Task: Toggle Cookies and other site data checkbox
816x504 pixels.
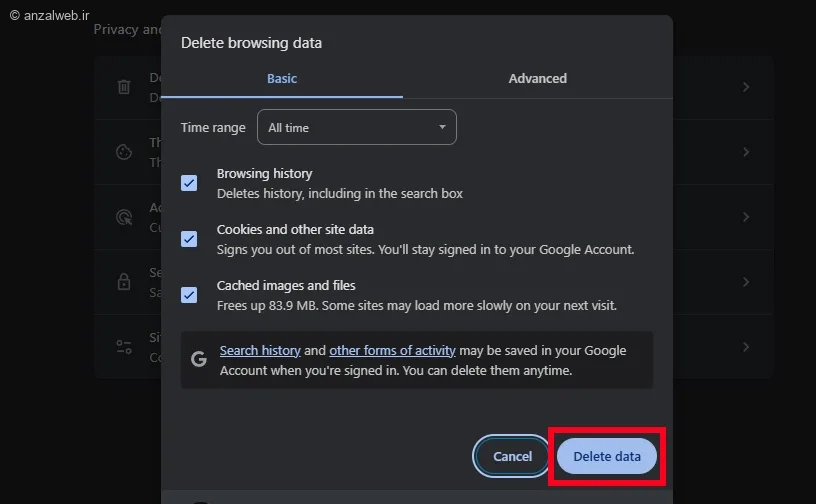Action: click(189, 239)
